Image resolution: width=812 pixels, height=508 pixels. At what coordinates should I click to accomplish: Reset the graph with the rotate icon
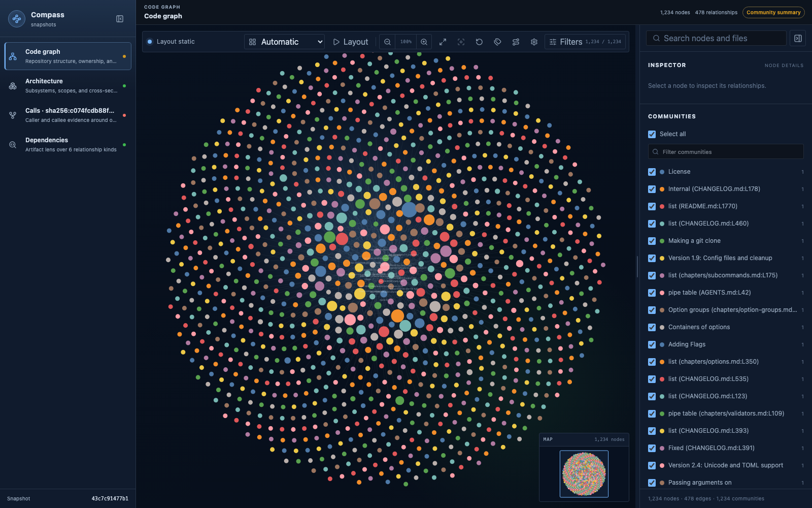tap(479, 42)
